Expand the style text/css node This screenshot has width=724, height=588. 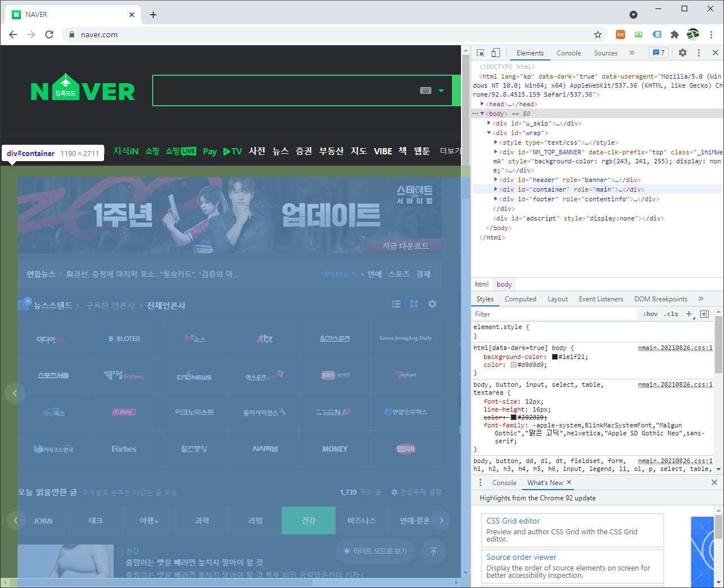tap(496, 142)
